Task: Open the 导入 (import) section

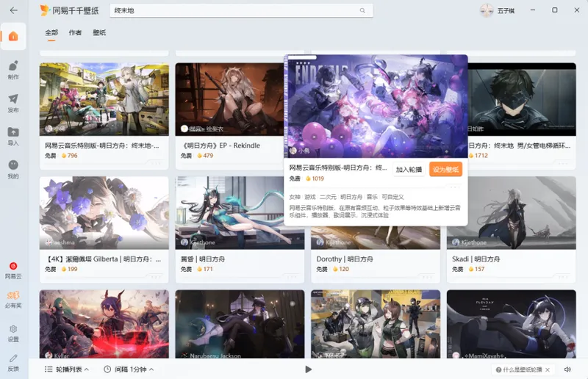Action: coord(13,136)
